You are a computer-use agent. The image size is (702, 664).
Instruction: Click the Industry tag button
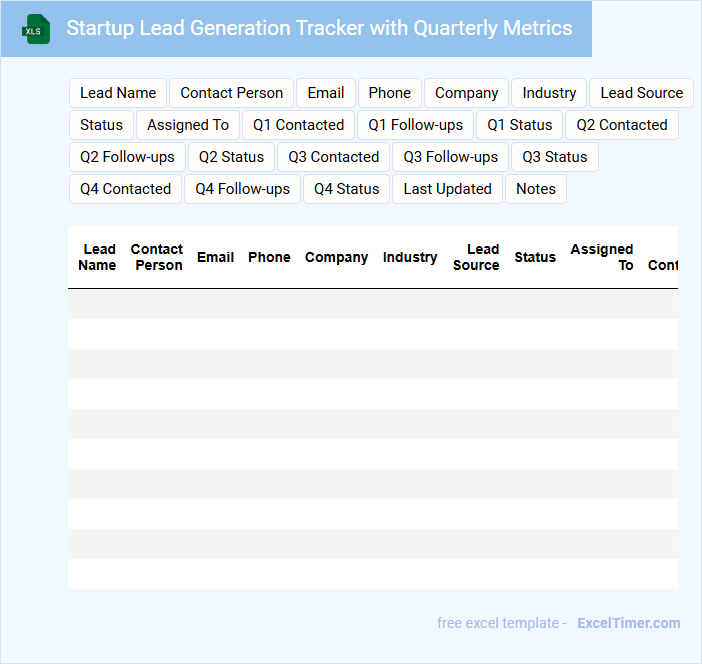click(x=549, y=93)
